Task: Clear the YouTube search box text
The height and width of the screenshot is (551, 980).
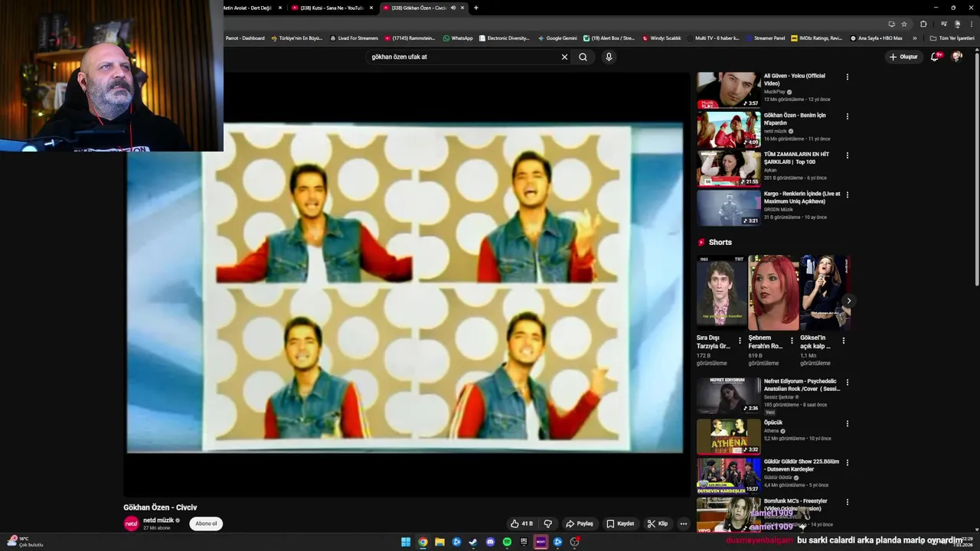Action: (x=564, y=57)
